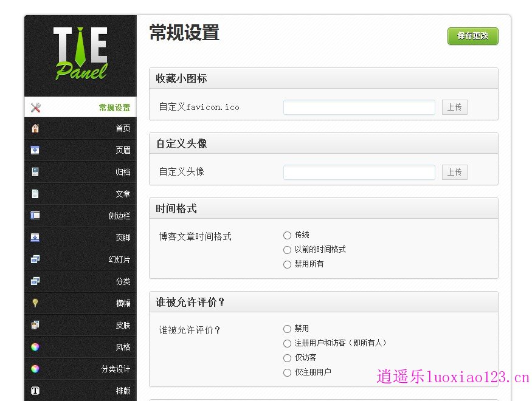The height and width of the screenshot is (401, 532).
Task: Click the 谁被允许评价？ section header
Action: tap(323, 302)
